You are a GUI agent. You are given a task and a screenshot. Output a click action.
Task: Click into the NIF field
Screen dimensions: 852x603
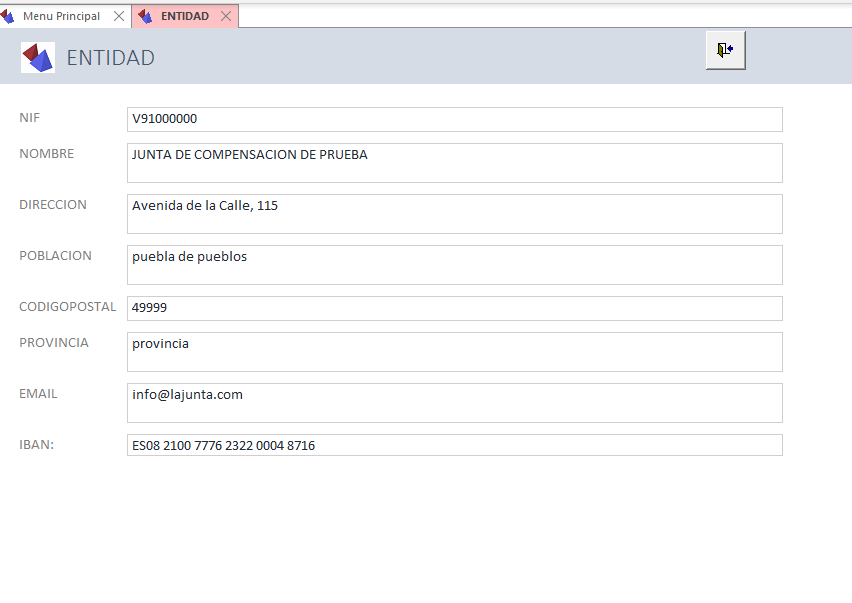tap(454, 119)
